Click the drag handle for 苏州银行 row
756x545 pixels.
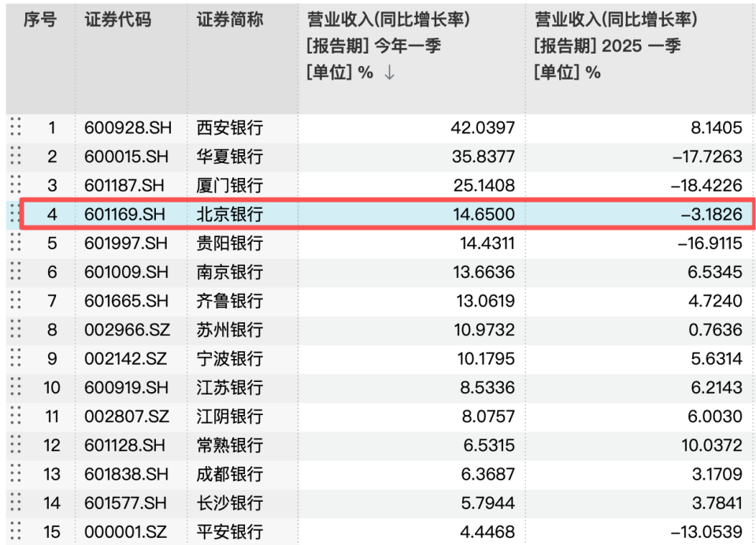pos(16,329)
